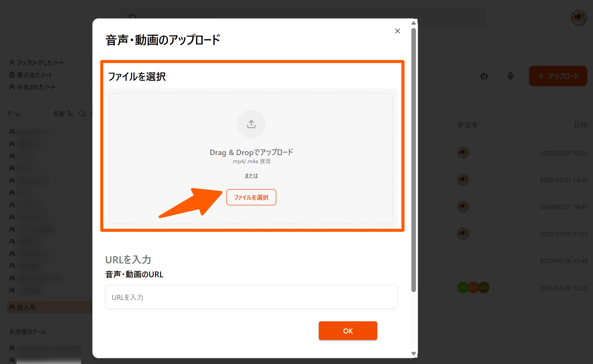The height and width of the screenshot is (364, 593).
Task: Click the upload arrow icon in drop zone
Action: [251, 124]
